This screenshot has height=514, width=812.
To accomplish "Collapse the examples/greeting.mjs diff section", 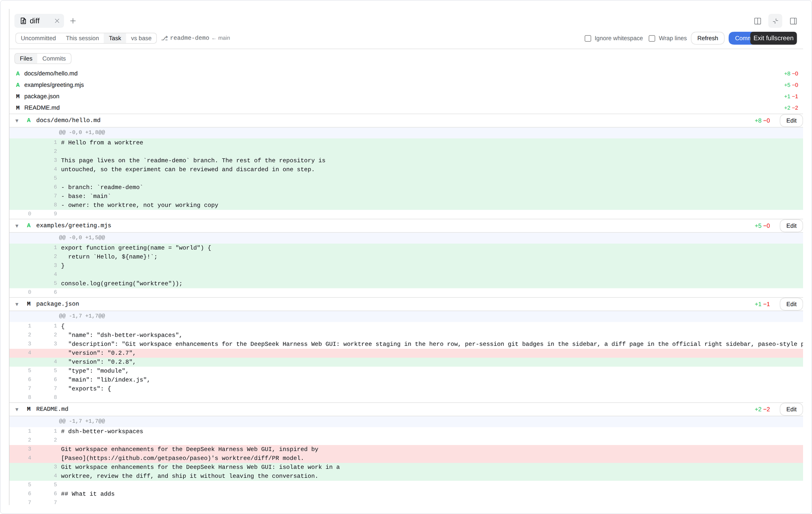I will click(17, 226).
